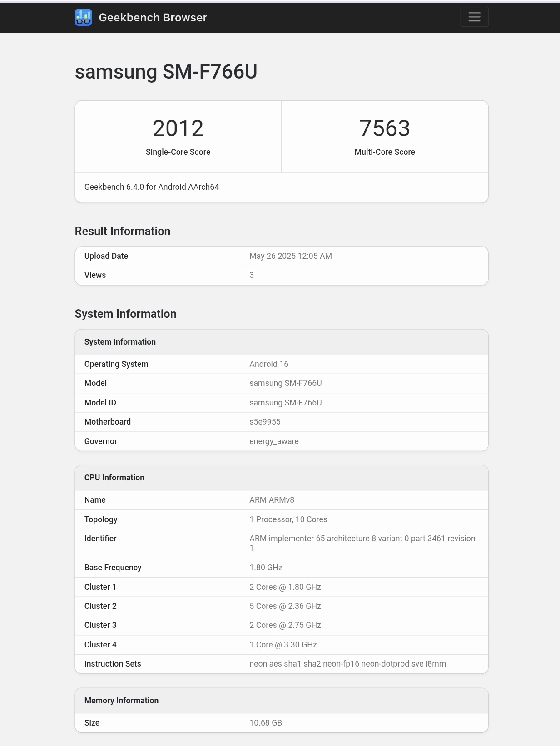Click the Geekbench Browser header text
Image resolution: width=560 pixels, height=746 pixels.
pyautogui.click(x=153, y=18)
